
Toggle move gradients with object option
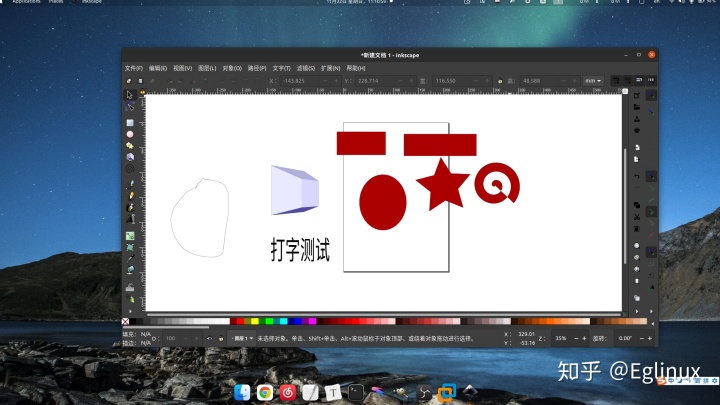[x=639, y=80]
